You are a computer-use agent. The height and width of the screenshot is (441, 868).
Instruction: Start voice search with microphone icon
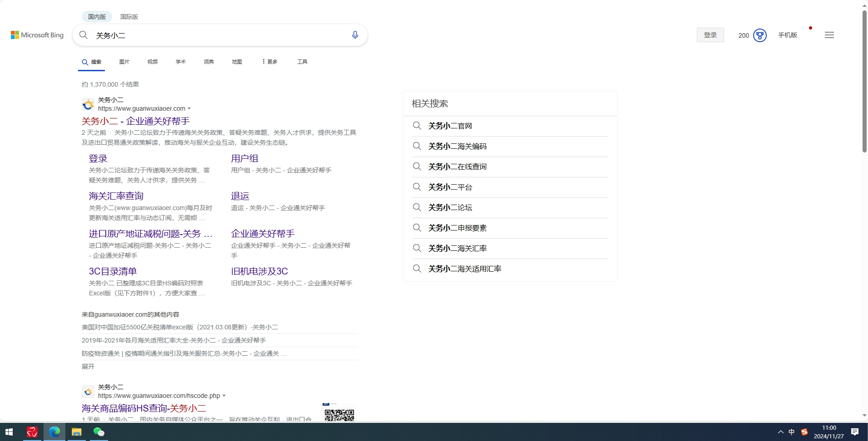pyautogui.click(x=355, y=35)
